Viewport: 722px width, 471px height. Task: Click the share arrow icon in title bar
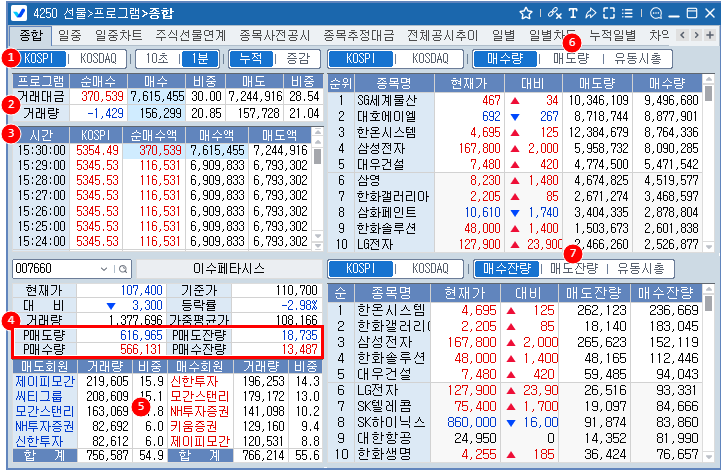(x=591, y=13)
